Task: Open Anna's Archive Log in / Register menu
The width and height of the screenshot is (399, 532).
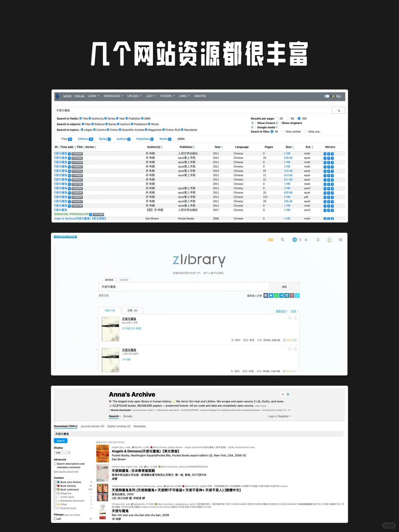Action: pos(279,416)
